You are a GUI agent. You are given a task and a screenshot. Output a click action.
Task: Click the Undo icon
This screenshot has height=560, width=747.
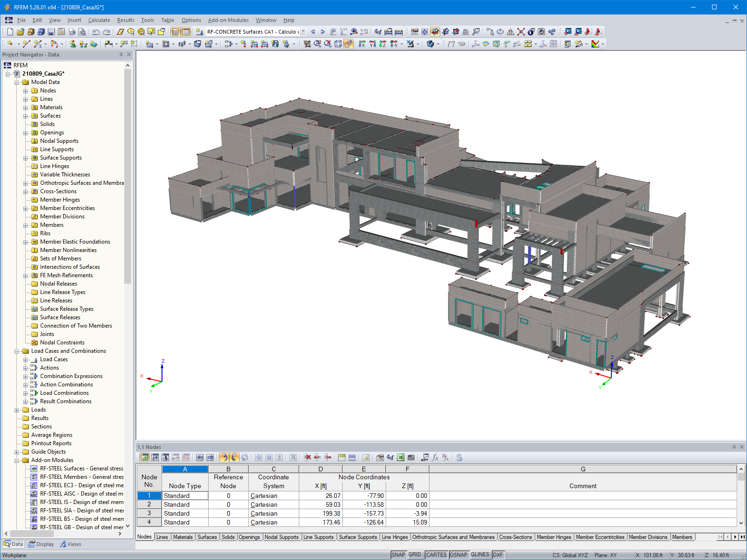pos(97,32)
